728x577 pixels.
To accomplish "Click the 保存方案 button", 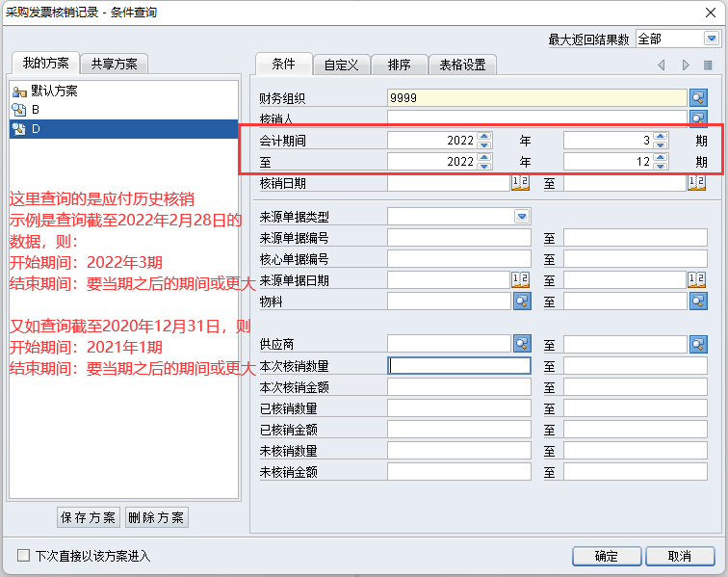I will coord(89,517).
